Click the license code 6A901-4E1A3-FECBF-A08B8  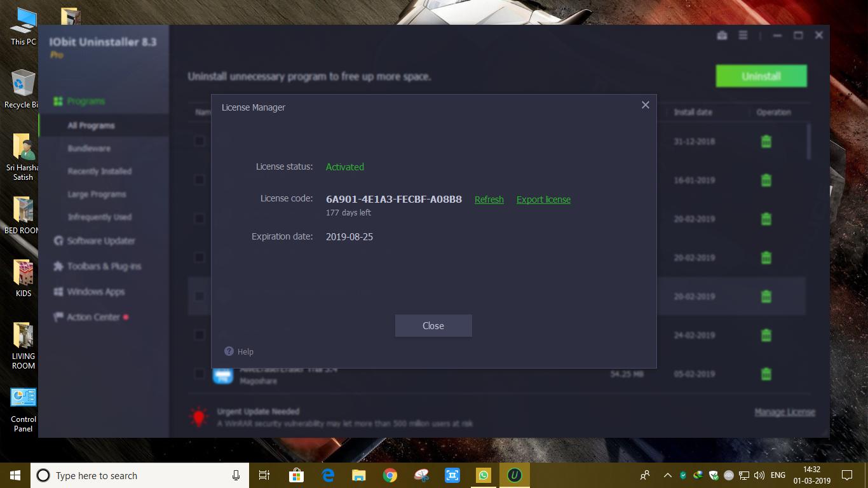[394, 199]
